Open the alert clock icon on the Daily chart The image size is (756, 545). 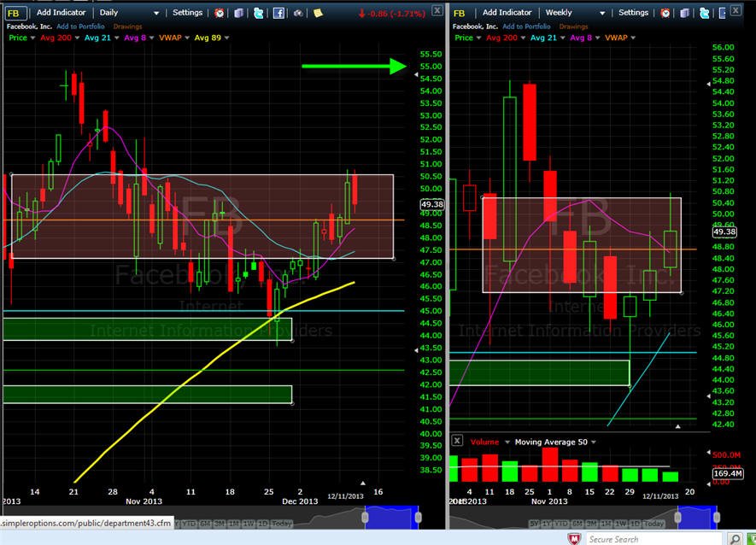(x=220, y=13)
